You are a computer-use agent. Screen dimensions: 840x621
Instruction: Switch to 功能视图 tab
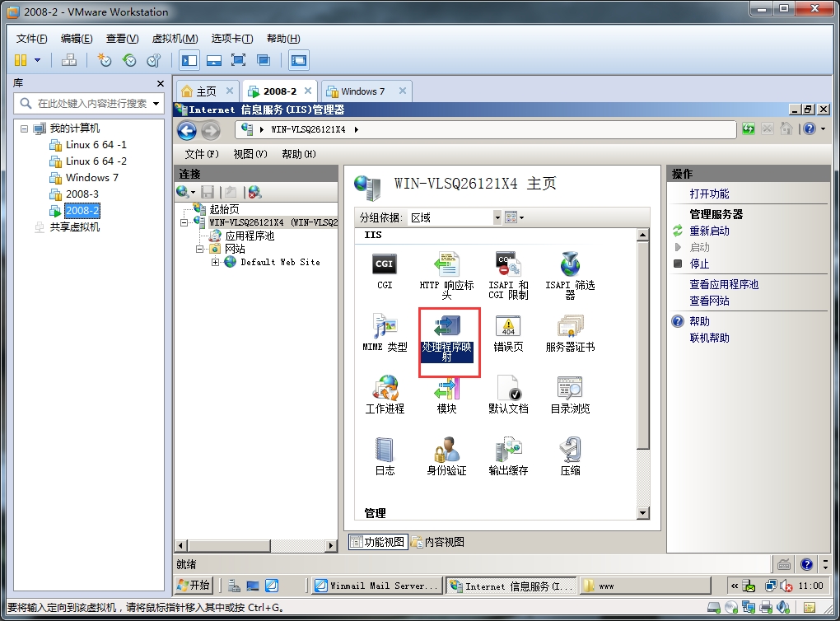[x=378, y=542]
